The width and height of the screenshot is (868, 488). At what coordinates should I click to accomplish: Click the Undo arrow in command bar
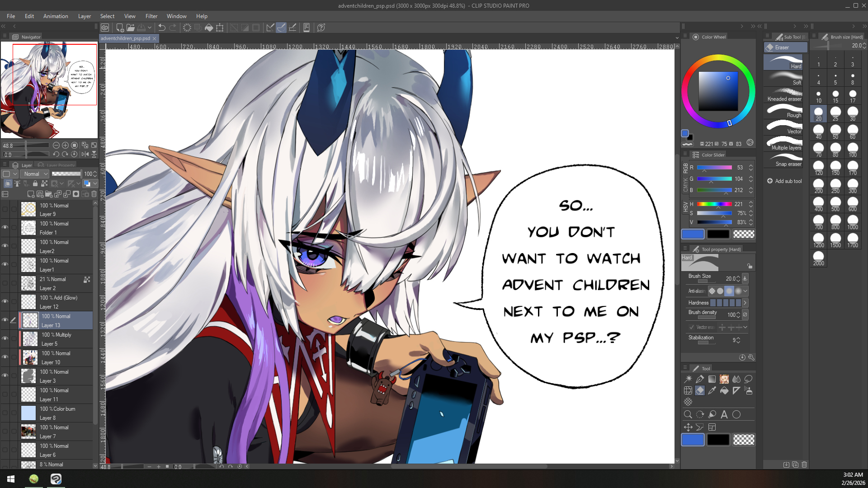tap(161, 28)
